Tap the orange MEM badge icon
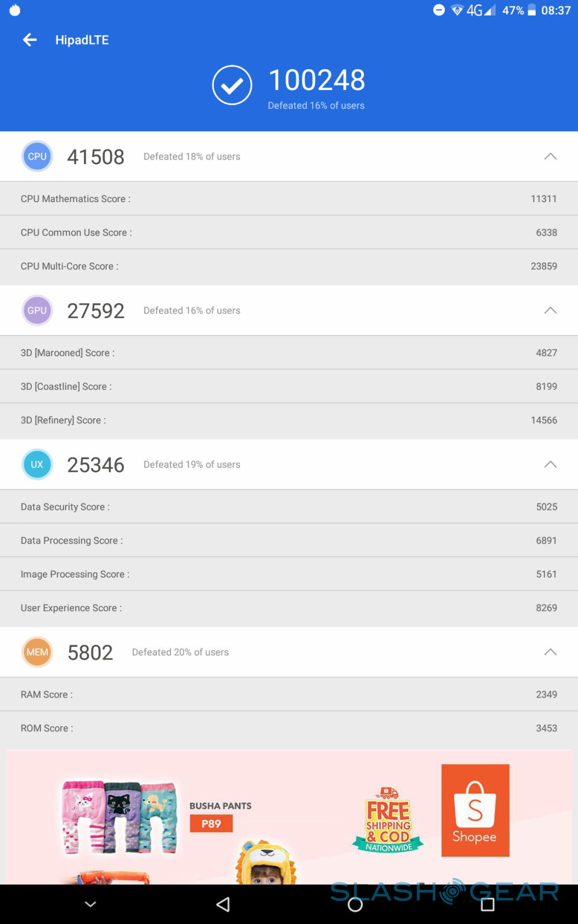The height and width of the screenshot is (924, 578). tap(37, 652)
